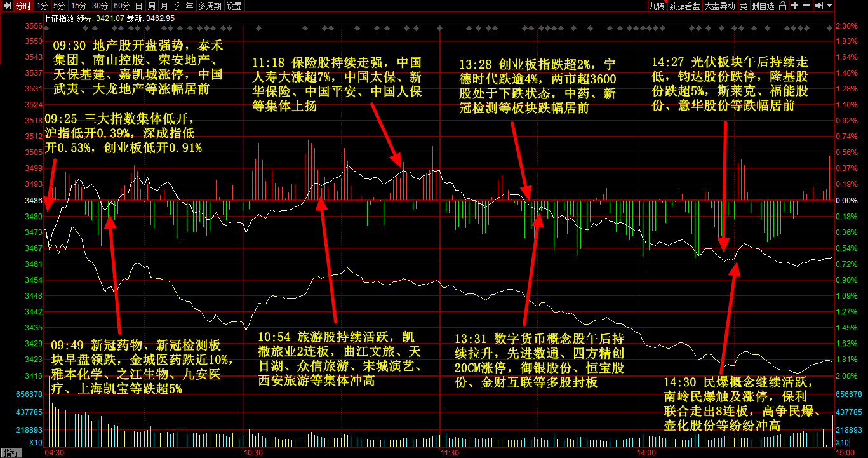Open 设置 settings
This screenshot has width=868, height=458.
pyautogui.click(x=234, y=6)
